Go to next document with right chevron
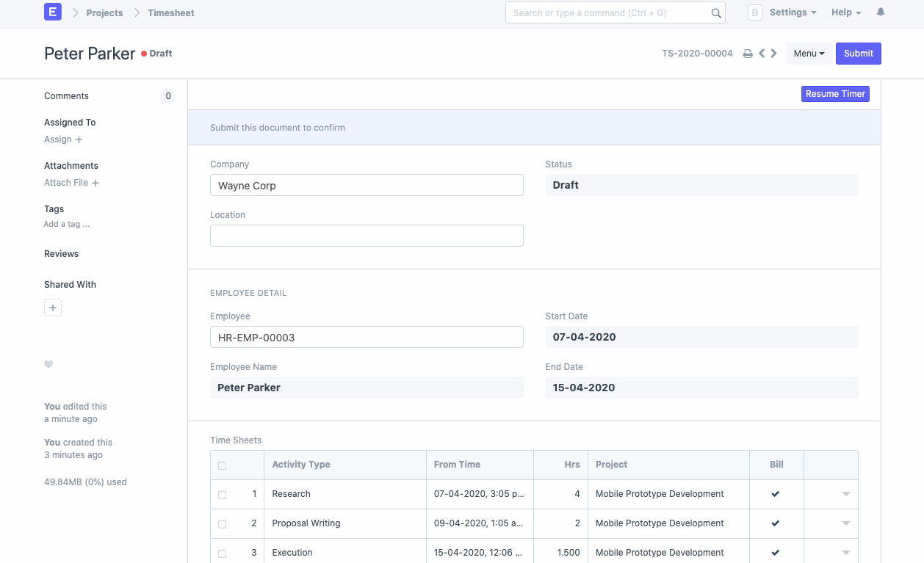Screen dimensions: 924x563 773,53
